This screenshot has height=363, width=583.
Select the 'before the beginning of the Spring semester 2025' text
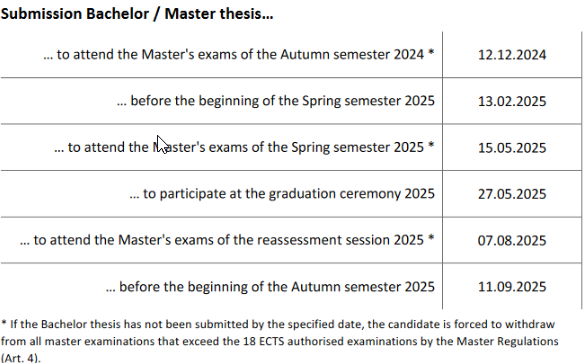(276, 101)
